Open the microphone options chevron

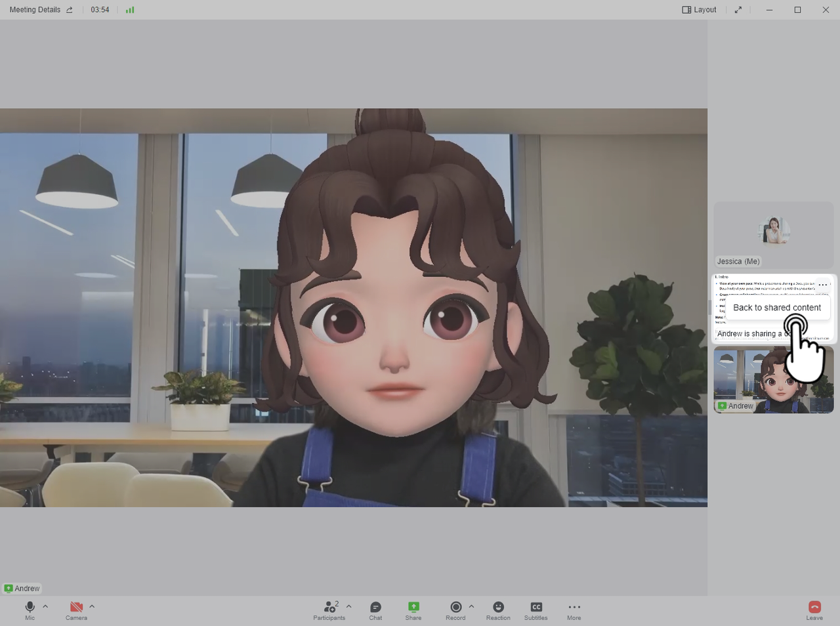pyautogui.click(x=45, y=606)
